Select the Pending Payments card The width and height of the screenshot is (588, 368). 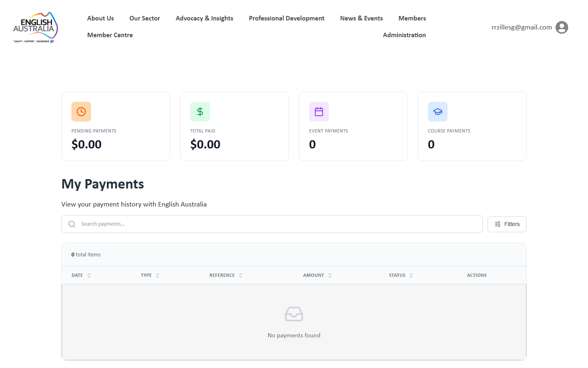116,126
